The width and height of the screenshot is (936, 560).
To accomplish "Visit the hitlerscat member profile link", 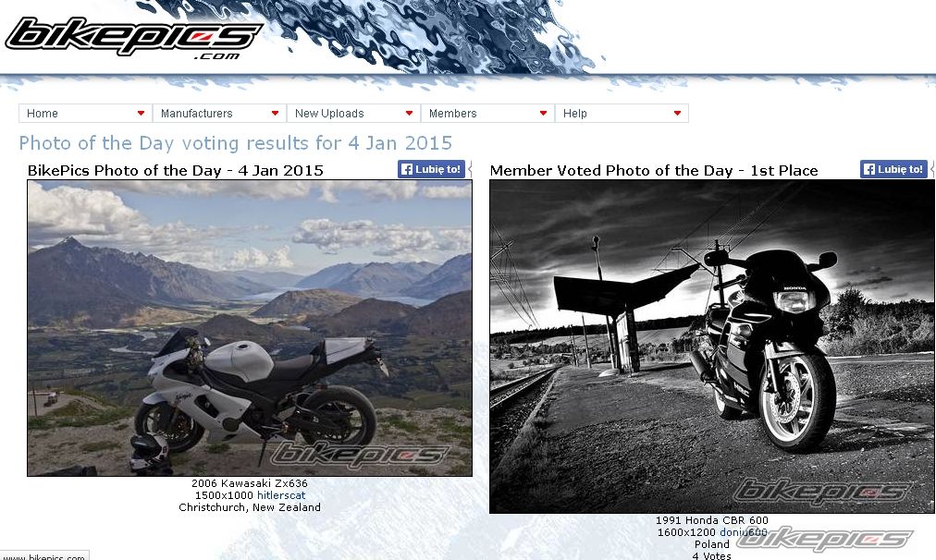I will (x=281, y=495).
